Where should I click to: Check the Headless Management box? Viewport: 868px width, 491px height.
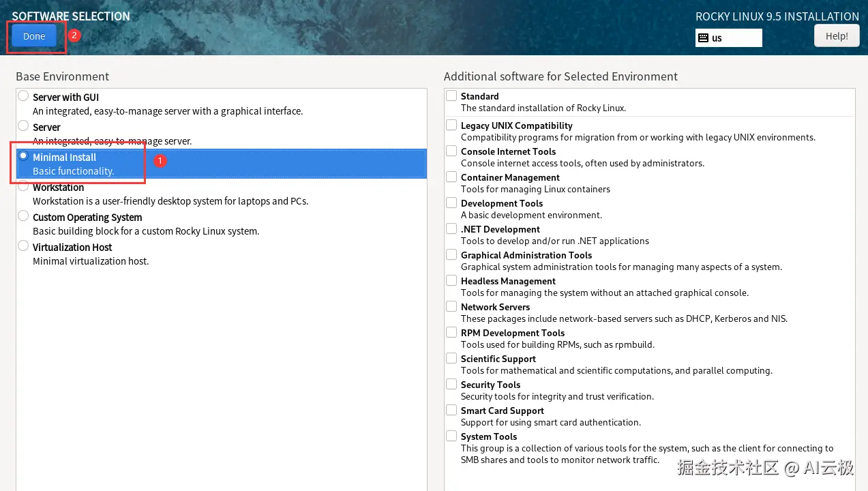[451, 280]
